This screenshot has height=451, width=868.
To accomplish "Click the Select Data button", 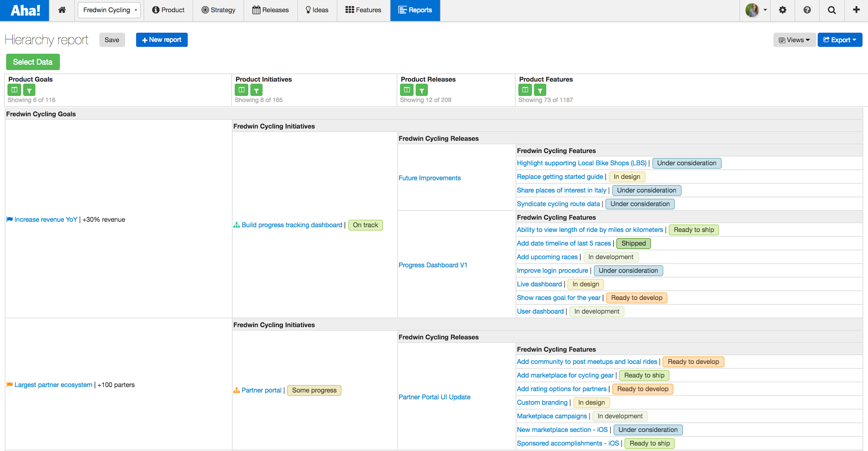I will pos(33,62).
